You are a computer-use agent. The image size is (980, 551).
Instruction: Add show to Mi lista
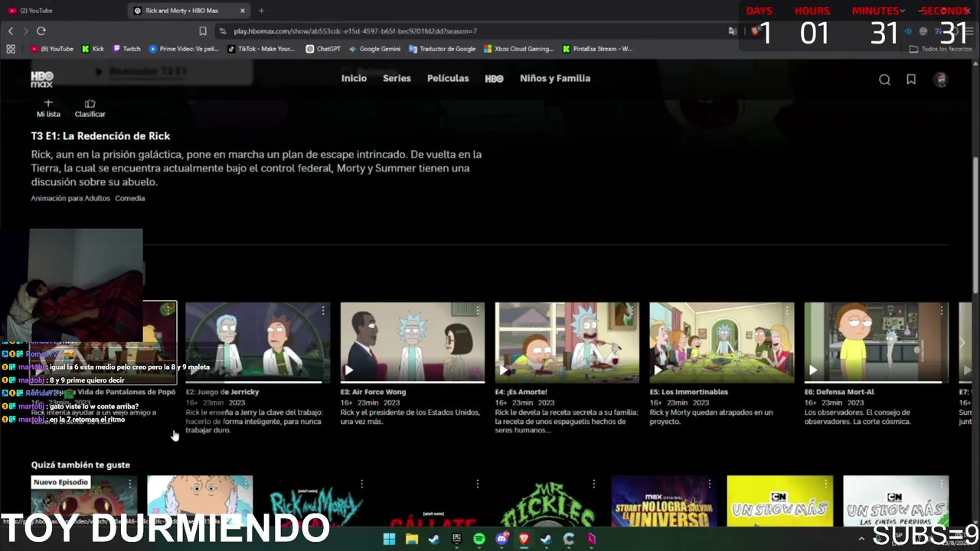pos(48,108)
